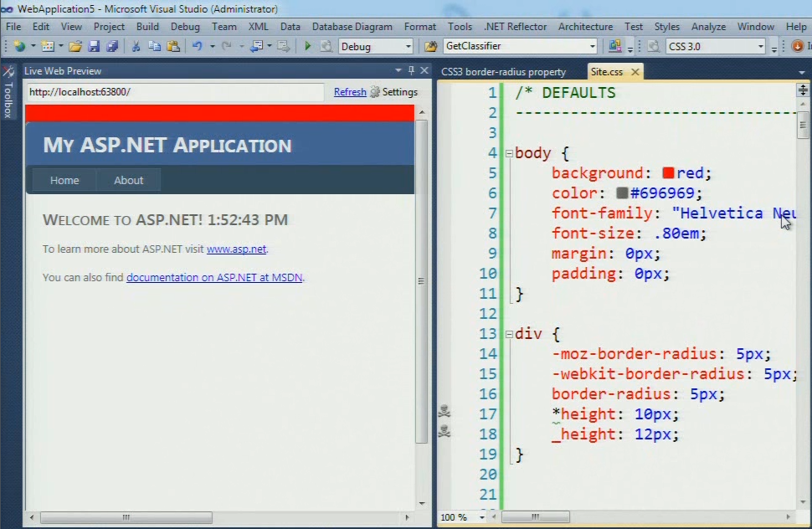Viewport: 812px width, 529px height.
Task: Click the Refresh link in Live Web Preview
Action: (350, 92)
